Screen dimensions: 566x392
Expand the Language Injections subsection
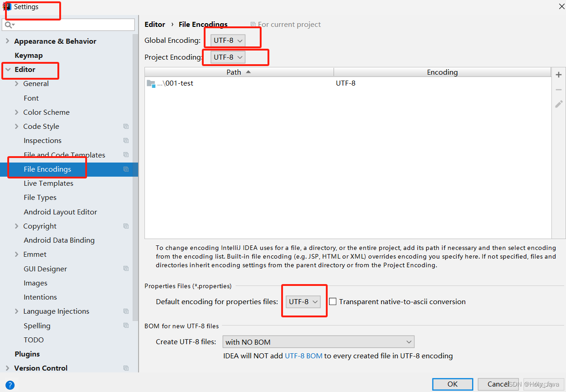coord(17,311)
